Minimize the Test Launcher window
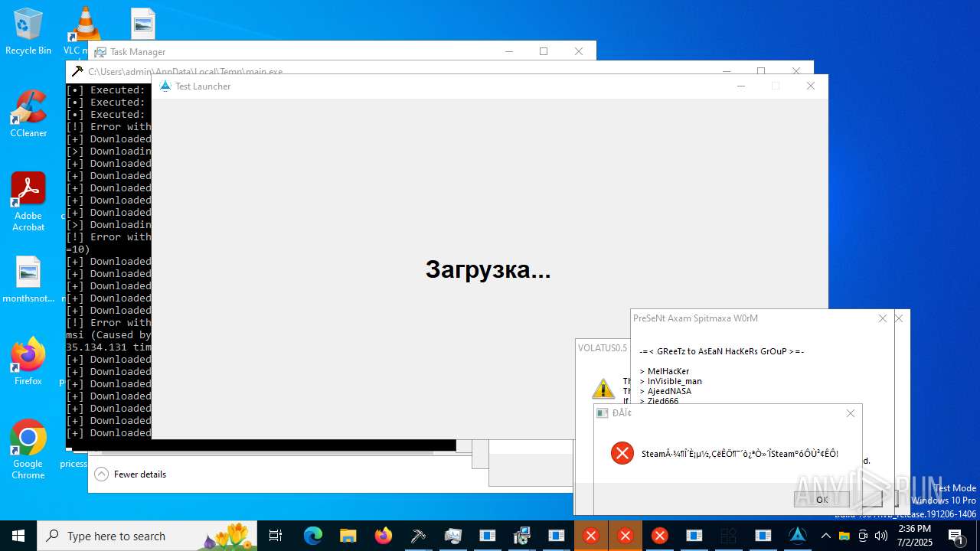 (x=740, y=86)
